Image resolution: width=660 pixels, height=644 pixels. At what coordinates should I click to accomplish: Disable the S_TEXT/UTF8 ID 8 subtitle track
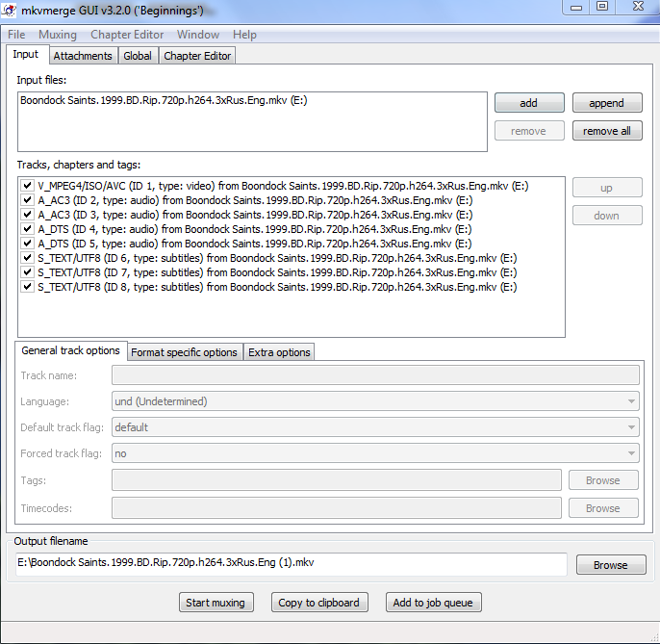click(x=27, y=287)
